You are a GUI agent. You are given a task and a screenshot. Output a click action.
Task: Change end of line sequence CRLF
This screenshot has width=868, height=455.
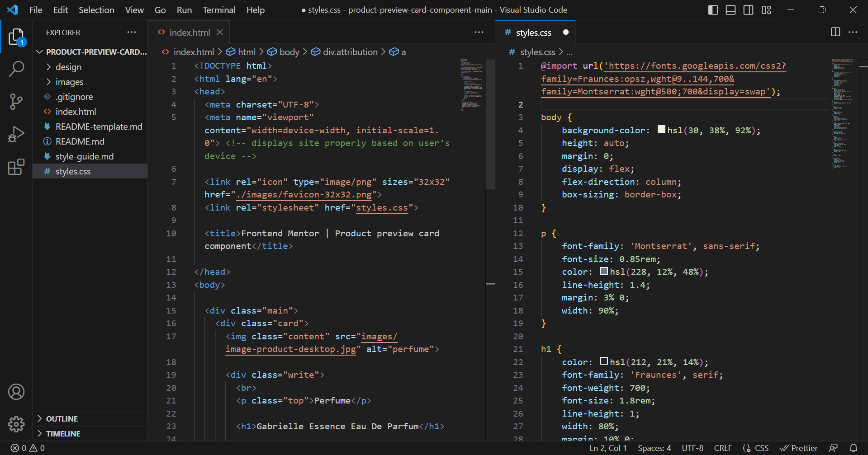point(723,448)
